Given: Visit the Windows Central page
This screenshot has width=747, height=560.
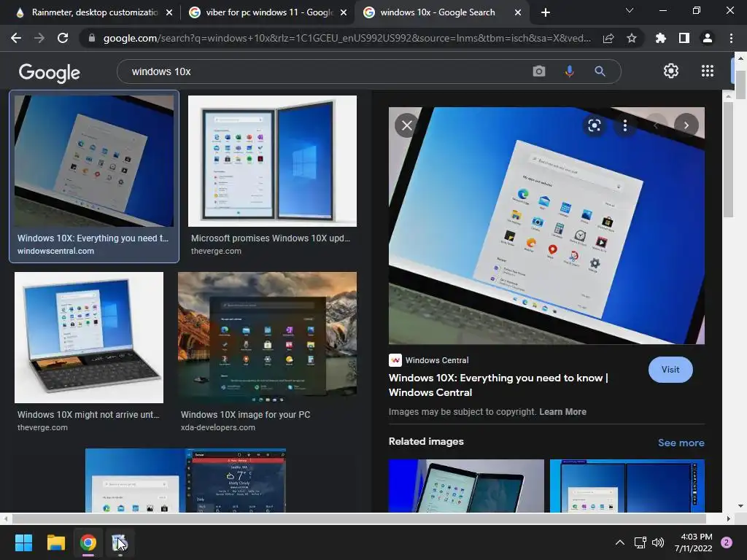Looking at the screenshot, I should 670,370.
